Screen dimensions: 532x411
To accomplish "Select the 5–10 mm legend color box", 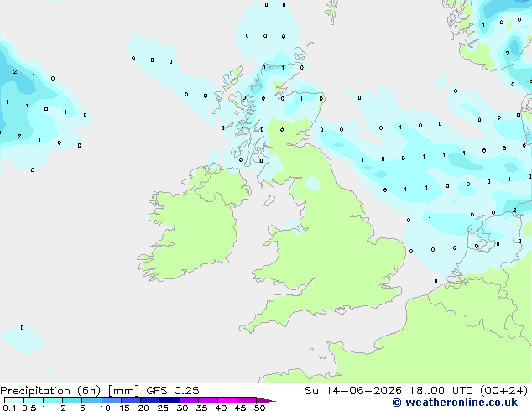I will (91, 400).
